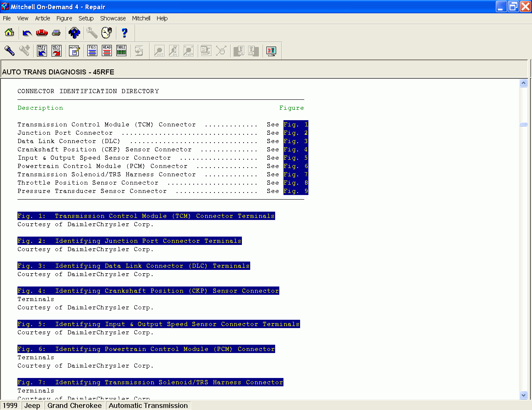Click the grayed rotate page icon
Image resolution: width=532 pixels, height=410 pixels.
(139, 51)
